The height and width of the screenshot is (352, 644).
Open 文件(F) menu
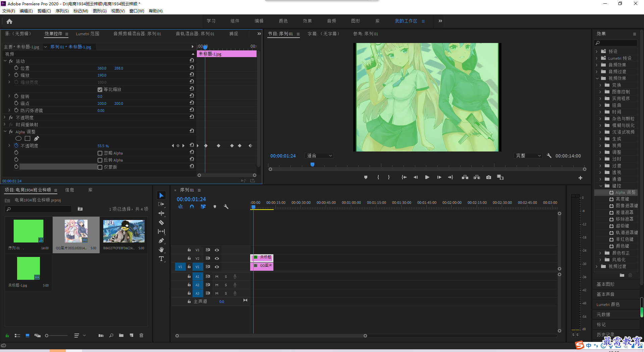point(9,11)
